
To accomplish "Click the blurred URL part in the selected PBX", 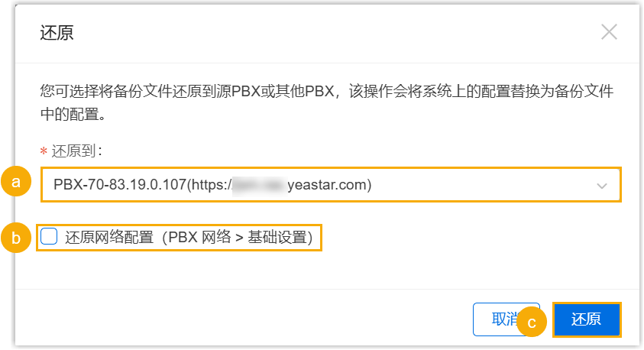I will point(258,185).
